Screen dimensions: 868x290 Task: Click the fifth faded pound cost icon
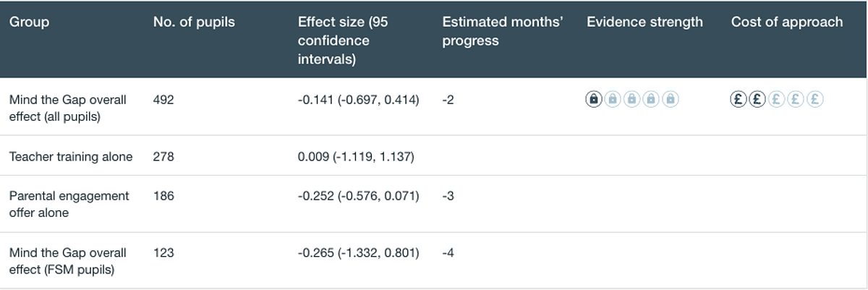tap(815, 100)
